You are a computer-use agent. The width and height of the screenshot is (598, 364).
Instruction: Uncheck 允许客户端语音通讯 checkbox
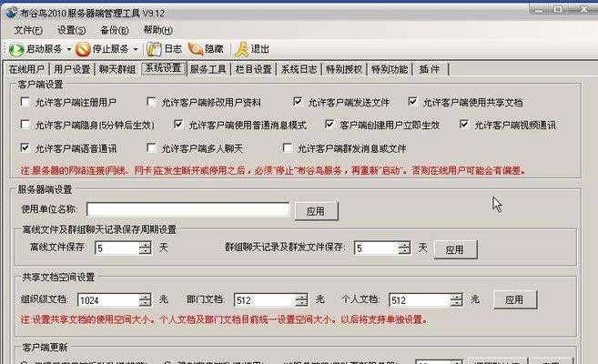coord(25,147)
